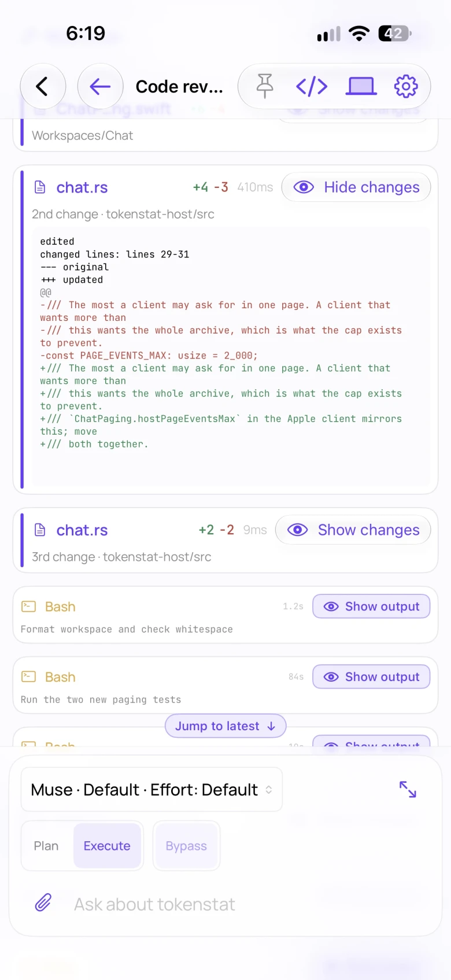This screenshot has height=980, width=451.
Task: Tap the +4 -3 diff stats
Action: pos(210,187)
